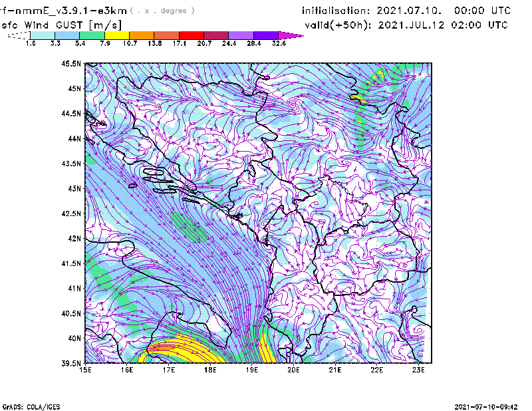
Task: Select the 22E longitude label
Action: pos(377,370)
